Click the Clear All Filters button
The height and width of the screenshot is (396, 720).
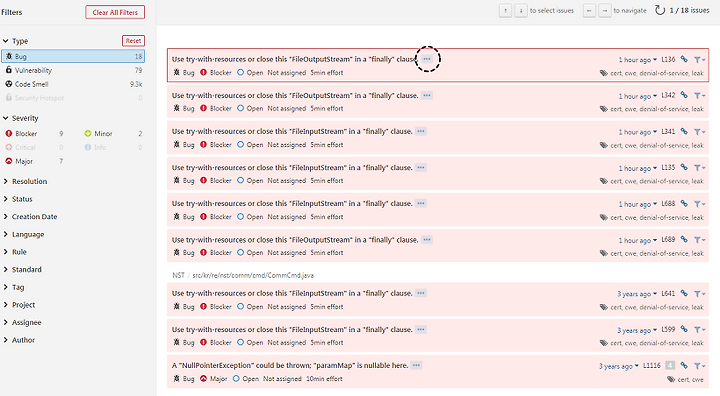[x=115, y=12]
